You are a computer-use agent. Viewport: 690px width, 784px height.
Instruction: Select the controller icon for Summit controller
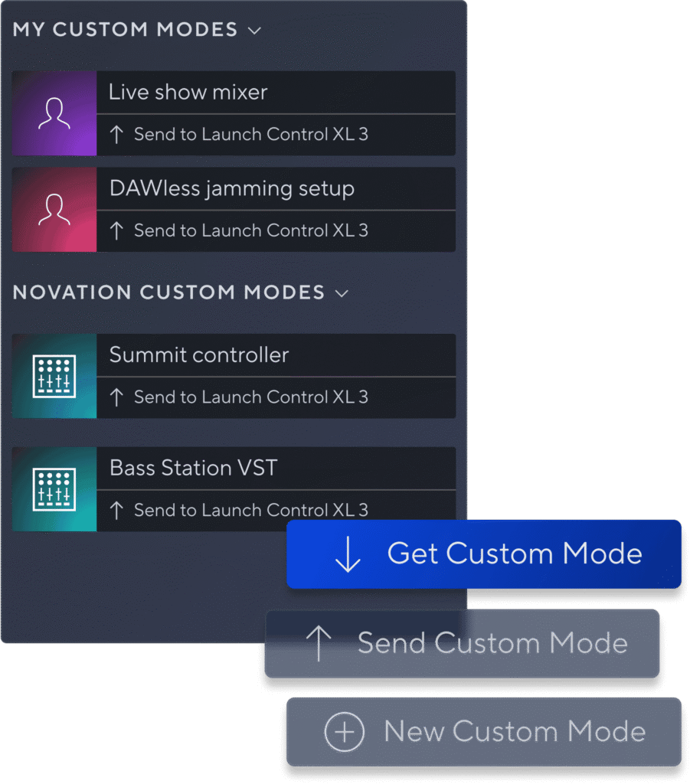(x=54, y=375)
